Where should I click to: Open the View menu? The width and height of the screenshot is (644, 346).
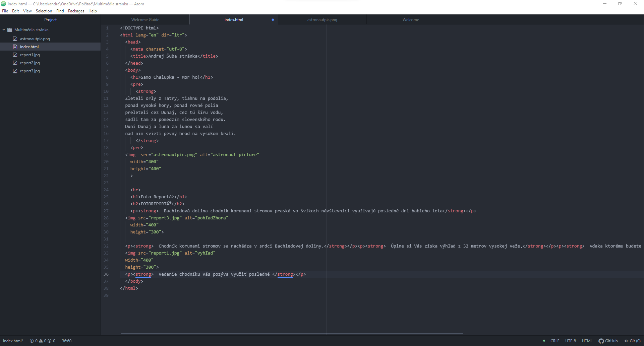[x=27, y=11]
